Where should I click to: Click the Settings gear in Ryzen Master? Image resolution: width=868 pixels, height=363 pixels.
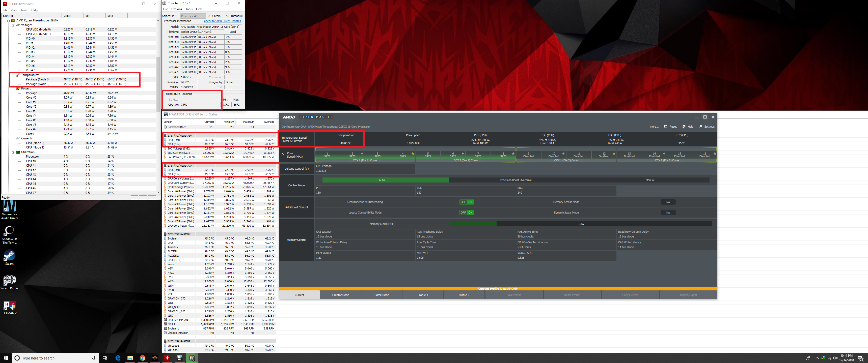(700, 127)
